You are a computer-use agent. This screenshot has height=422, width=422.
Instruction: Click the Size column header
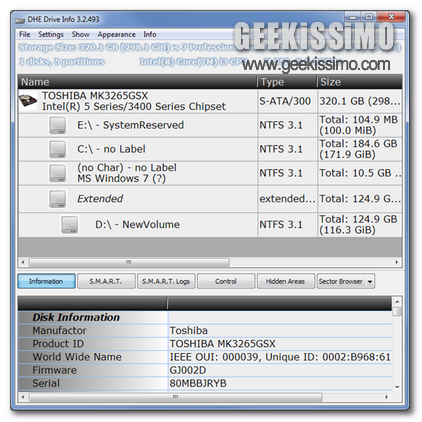coord(360,82)
